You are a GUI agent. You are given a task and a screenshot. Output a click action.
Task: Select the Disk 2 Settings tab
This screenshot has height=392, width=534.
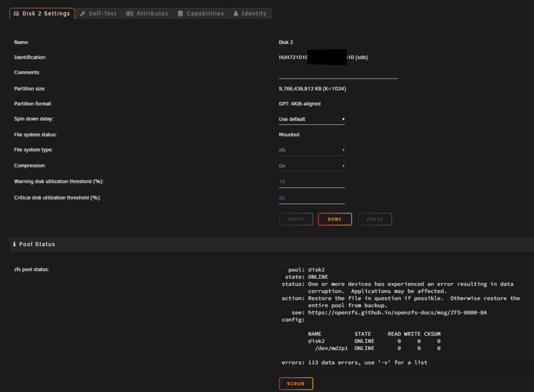tap(42, 14)
